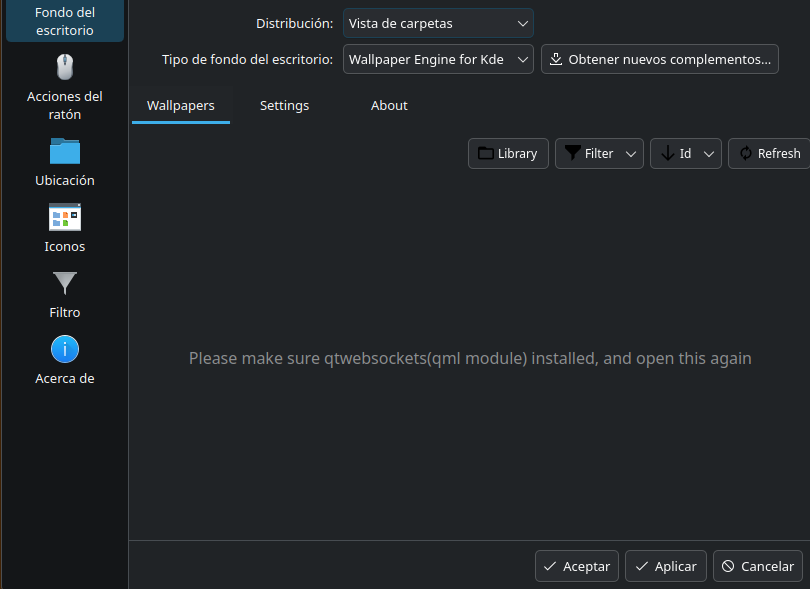
Task: Select Fondo del escritorio sidebar item
Action: [65, 21]
